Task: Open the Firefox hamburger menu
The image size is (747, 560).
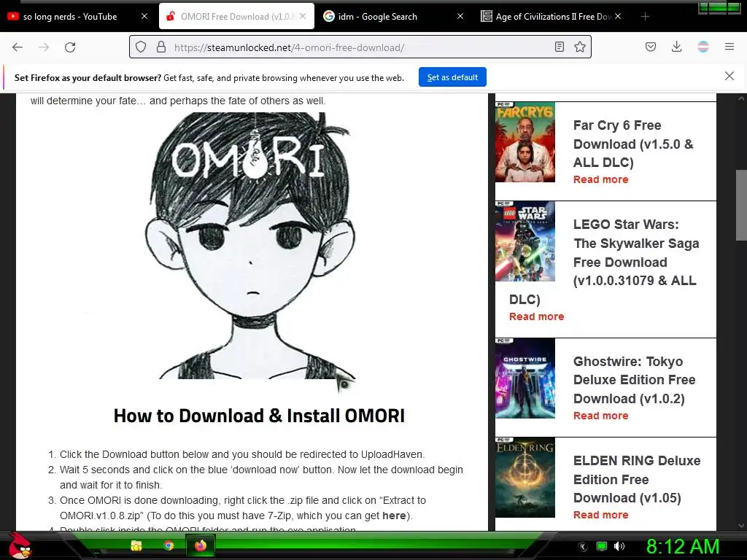Action: pos(729,47)
